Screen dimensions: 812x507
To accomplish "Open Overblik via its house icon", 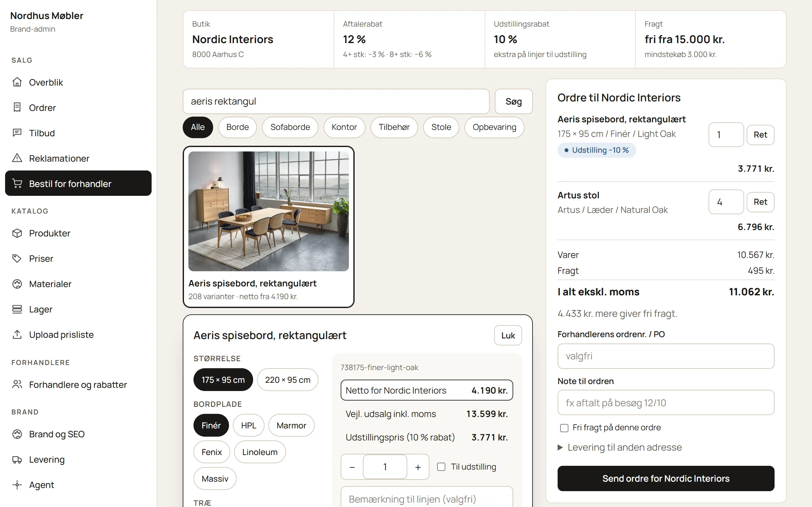I will (17, 82).
